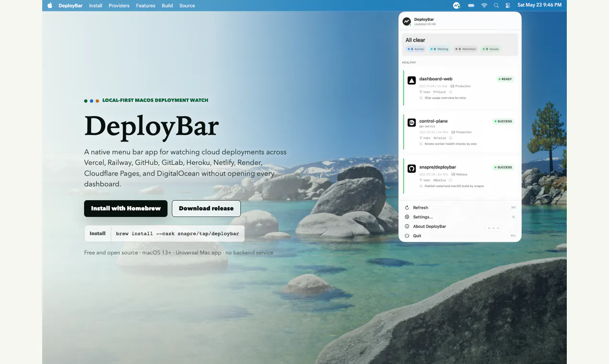
Task: Select the snapre/deploybar deployment title
Action: coord(437,167)
